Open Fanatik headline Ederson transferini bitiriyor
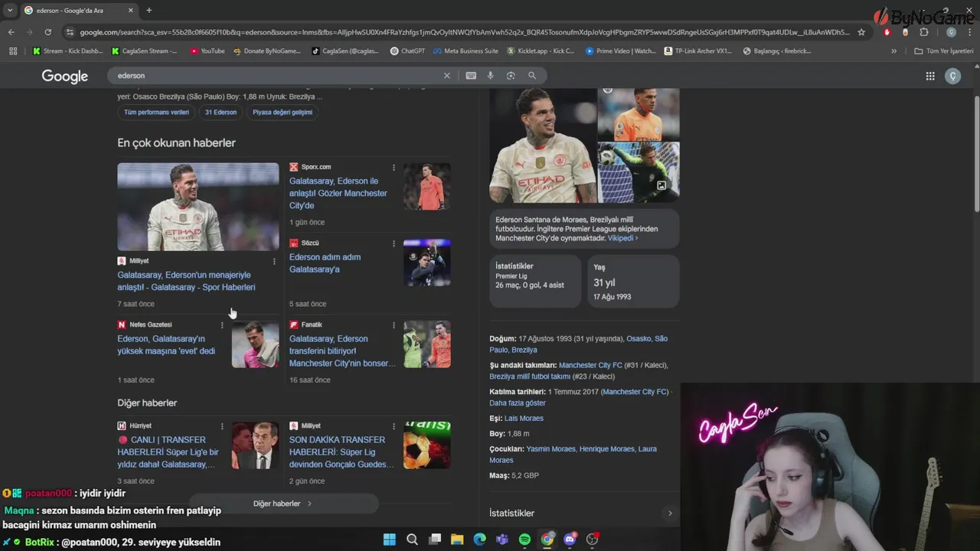The width and height of the screenshot is (980, 551). pos(342,351)
